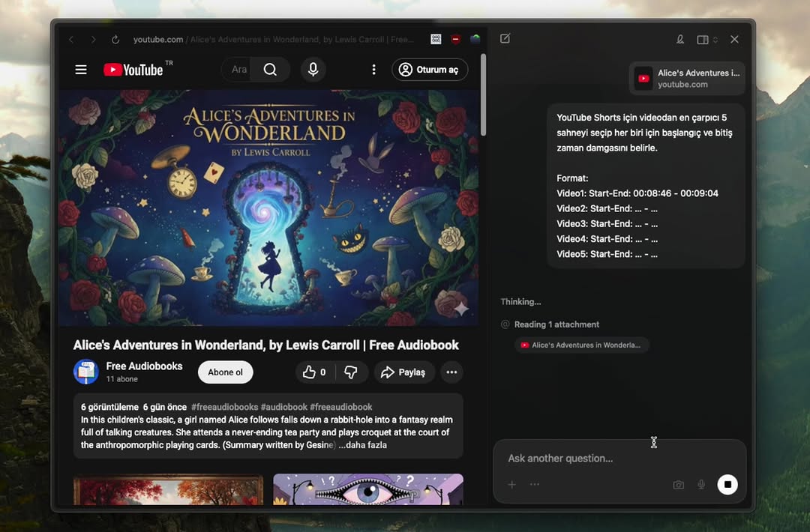Capture screenshot with camera icon
The height and width of the screenshot is (532, 810).
tap(678, 485)
